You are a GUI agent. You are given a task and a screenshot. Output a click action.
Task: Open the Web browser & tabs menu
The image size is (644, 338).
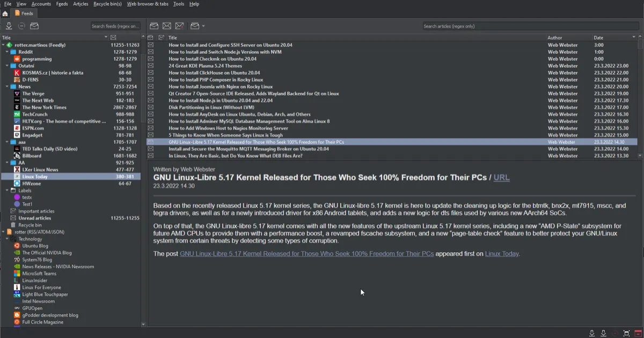[x=148, y=4]
